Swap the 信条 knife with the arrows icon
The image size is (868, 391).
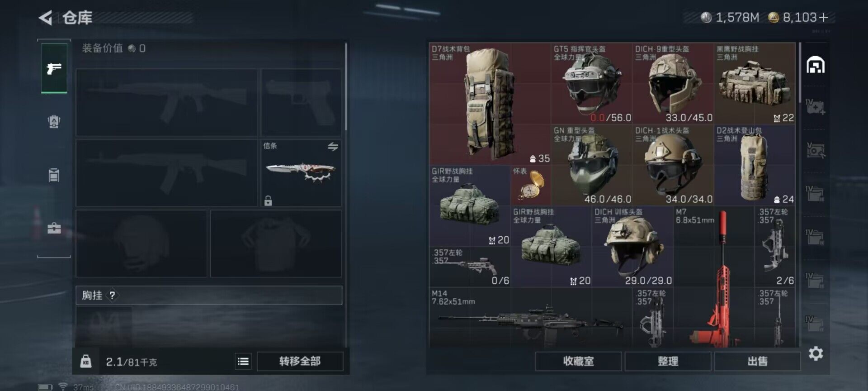[333, 147]
